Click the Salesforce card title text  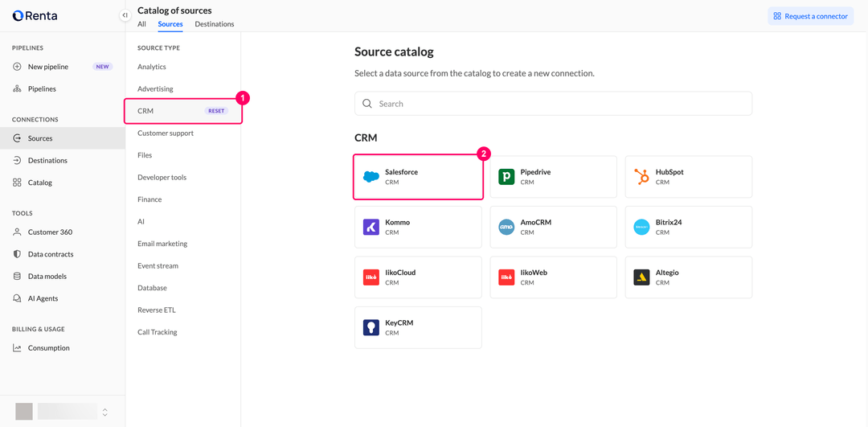tap(401, 172)
